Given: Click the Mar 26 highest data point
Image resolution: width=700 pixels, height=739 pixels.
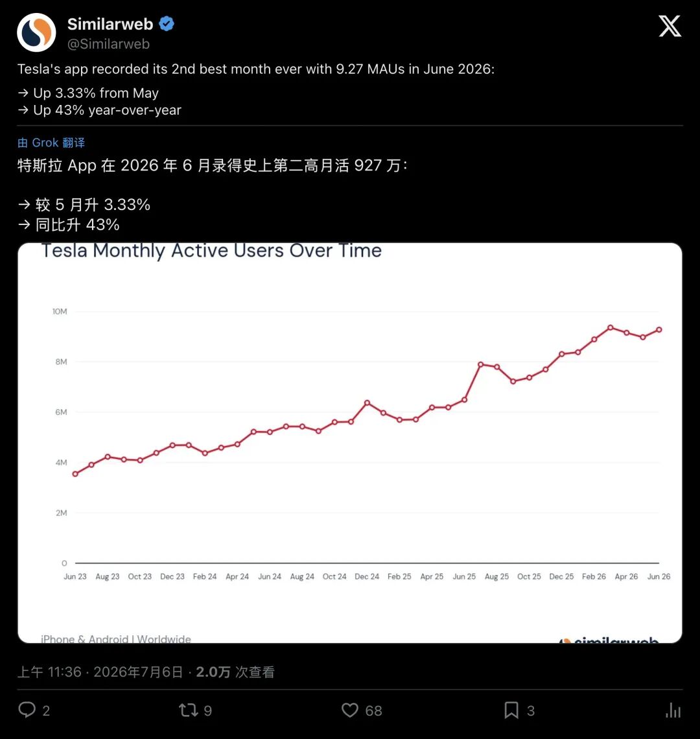Looking at the screenshot, I should [x=611, y=327].
